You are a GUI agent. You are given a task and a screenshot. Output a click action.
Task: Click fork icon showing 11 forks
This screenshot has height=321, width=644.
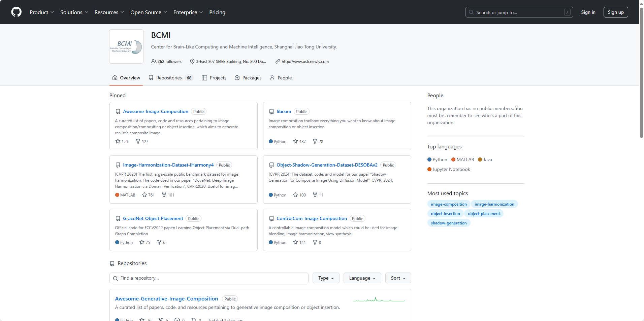pyautogui.click(x=315, y=195)
